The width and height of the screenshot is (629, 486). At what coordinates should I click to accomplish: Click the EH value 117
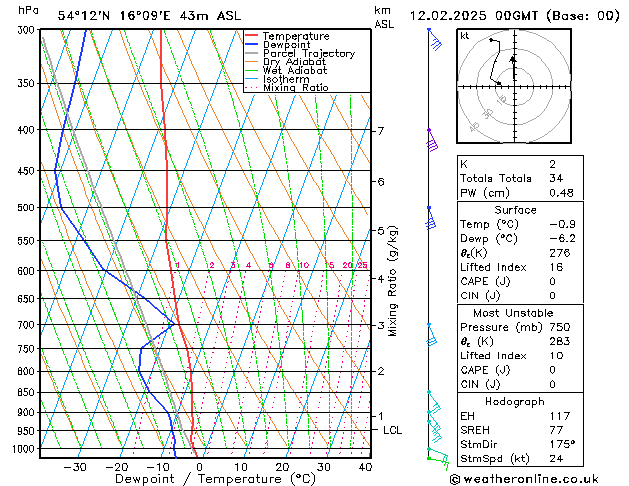pyautogui.click(x=560, y=416)
